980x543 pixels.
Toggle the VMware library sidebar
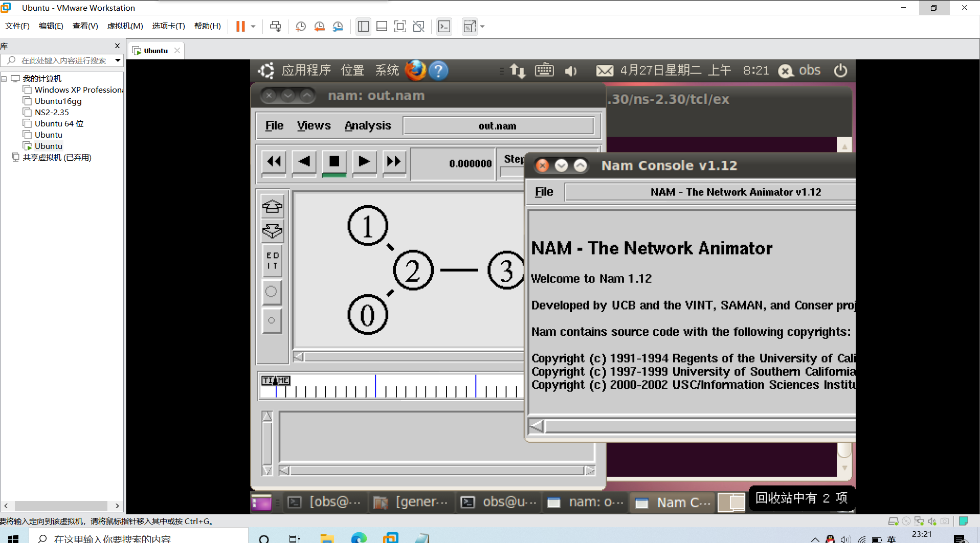(363, 26)
